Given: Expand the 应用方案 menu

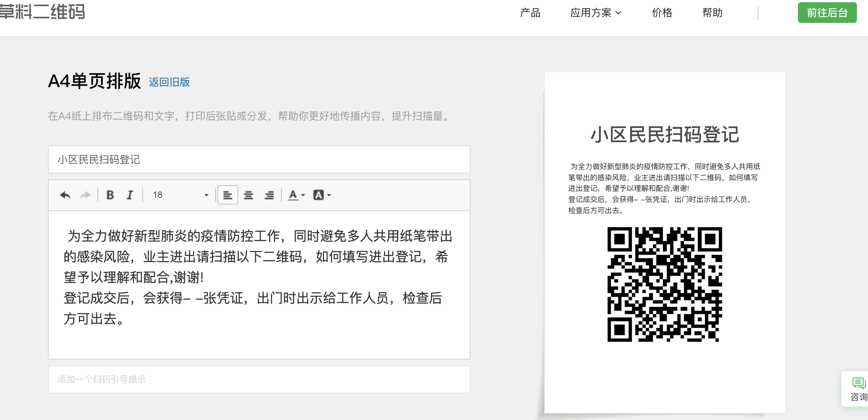Looking at the screenshot, I should [596, 13].
